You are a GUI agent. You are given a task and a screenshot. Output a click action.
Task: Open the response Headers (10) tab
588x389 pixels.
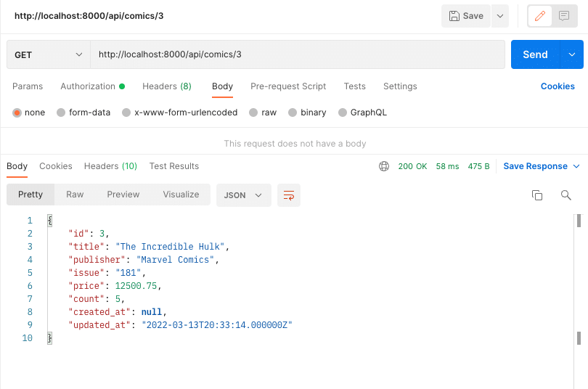point(110,166)
